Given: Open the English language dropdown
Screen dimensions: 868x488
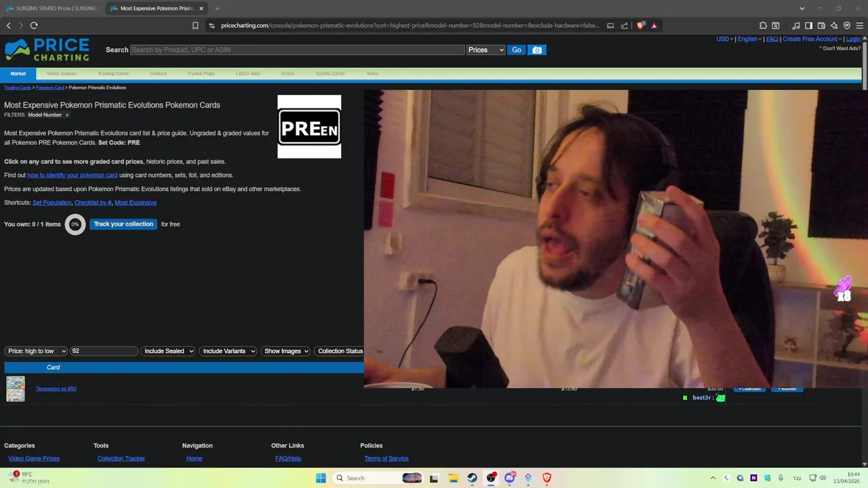Looking at the screenshot, I should [x=749, y=39].
